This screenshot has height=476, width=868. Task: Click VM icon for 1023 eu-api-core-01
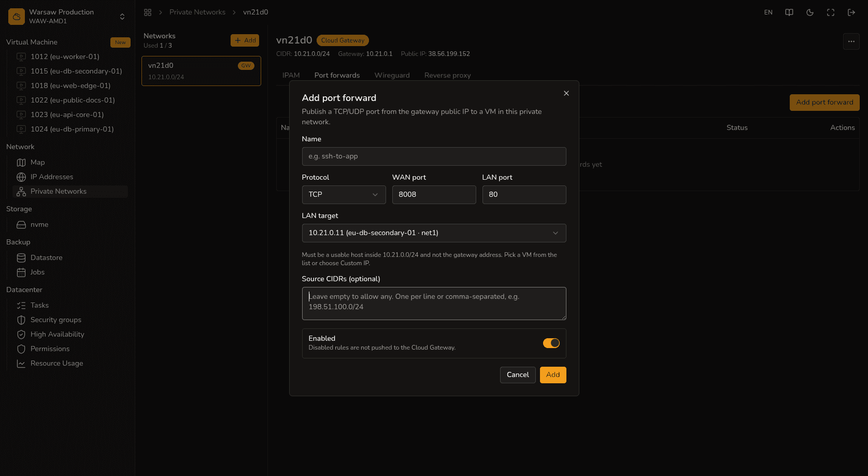21,114
